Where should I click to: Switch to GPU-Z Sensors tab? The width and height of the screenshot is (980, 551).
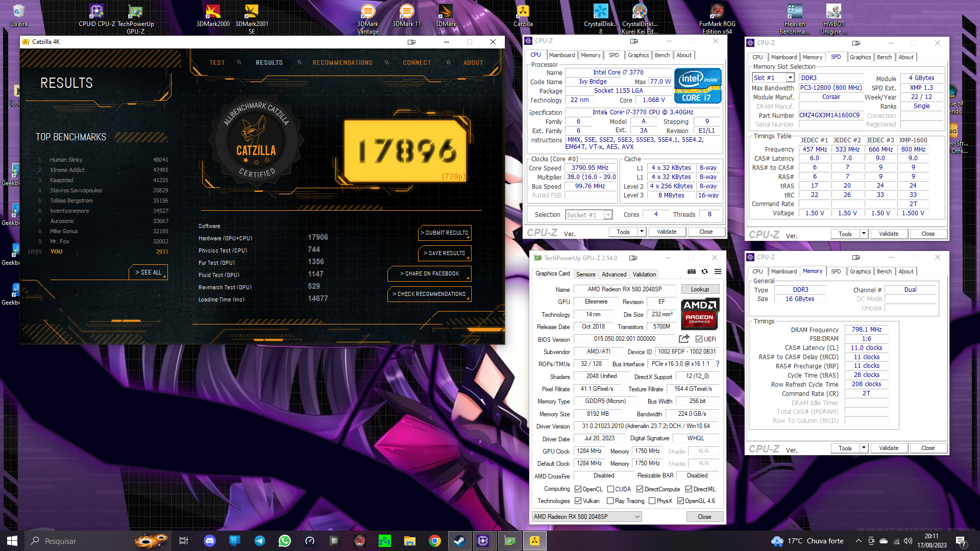click(x=585, y=274)
